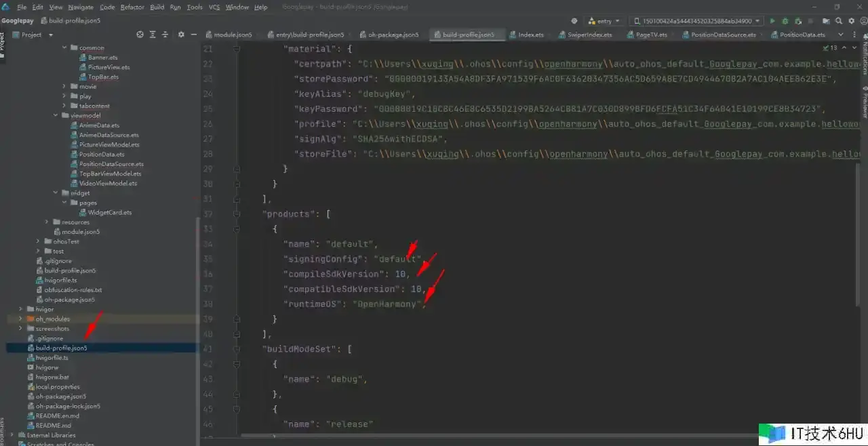Click the Run (green play) icon
This screenshot has width=868, height=446.
tap(772, 21)
